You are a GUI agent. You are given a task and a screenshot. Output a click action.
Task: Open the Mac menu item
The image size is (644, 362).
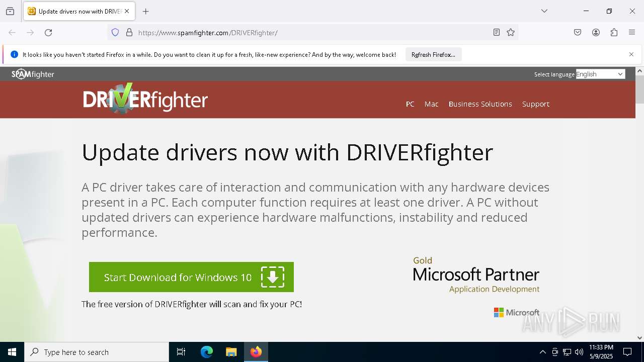(432, 104)
